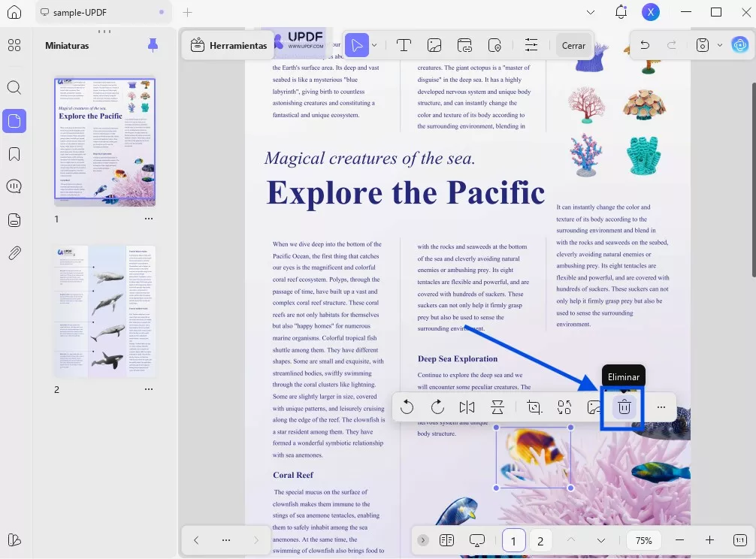Expand the selection tool dropdown arrow
This screenshot has height=559, width=756.
click(374, 45)
